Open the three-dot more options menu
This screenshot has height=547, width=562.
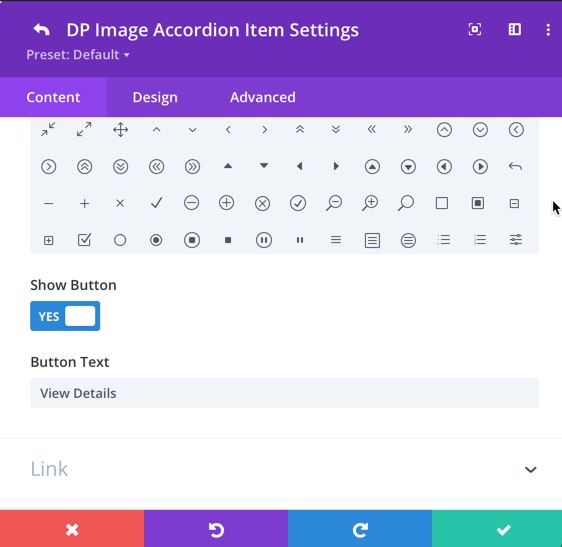tap(548, 29)
